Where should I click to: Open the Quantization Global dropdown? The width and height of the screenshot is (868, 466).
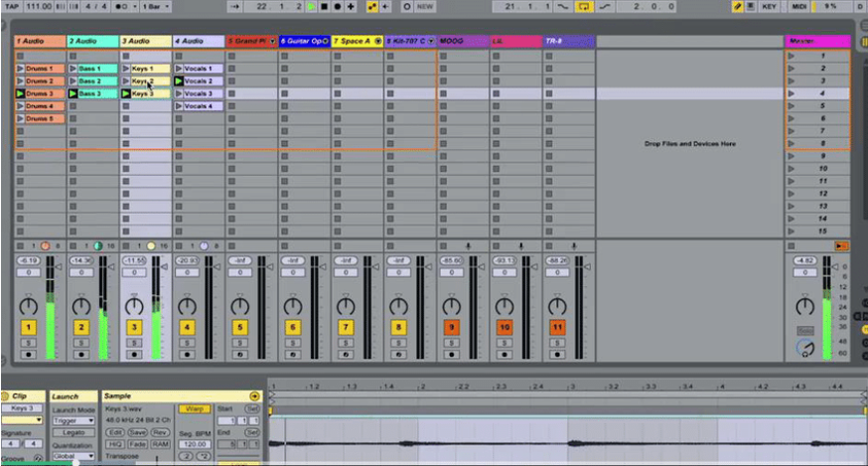click(73, 456)
